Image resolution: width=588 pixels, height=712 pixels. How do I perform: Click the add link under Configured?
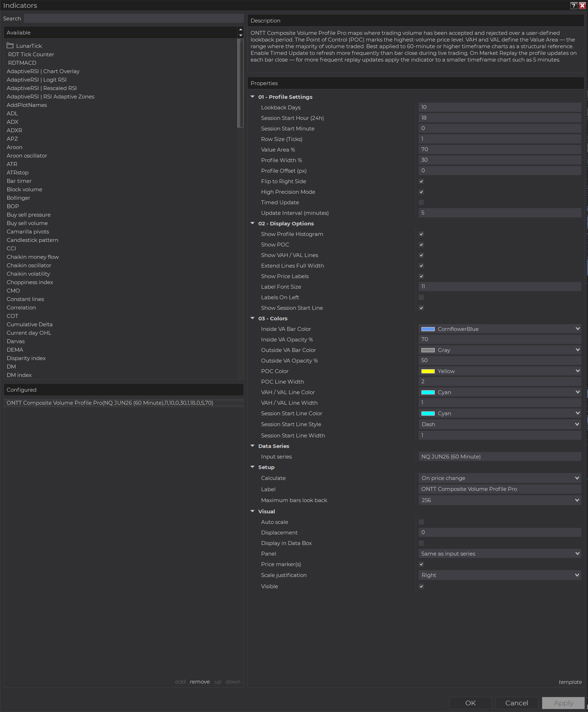click(x=180, y=682)
